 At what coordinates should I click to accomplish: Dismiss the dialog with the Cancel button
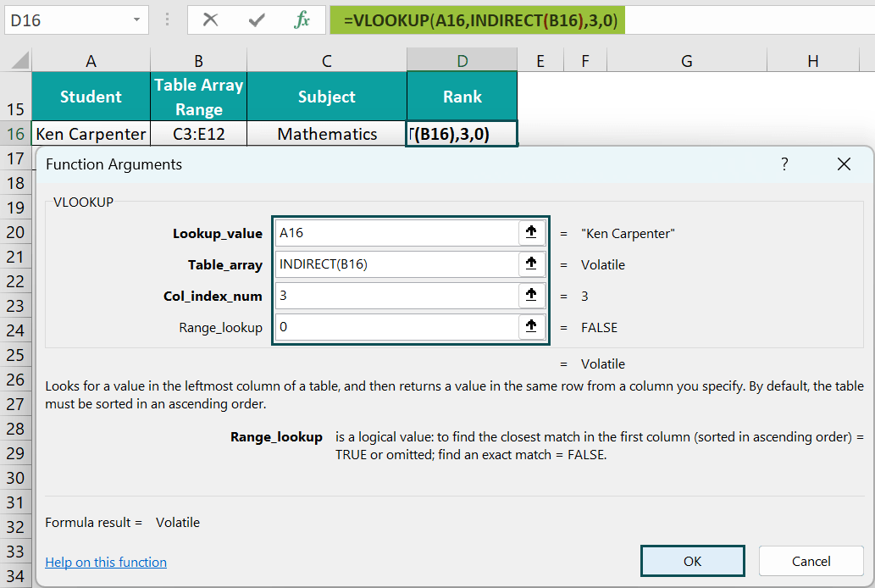(x=811, y=561)
